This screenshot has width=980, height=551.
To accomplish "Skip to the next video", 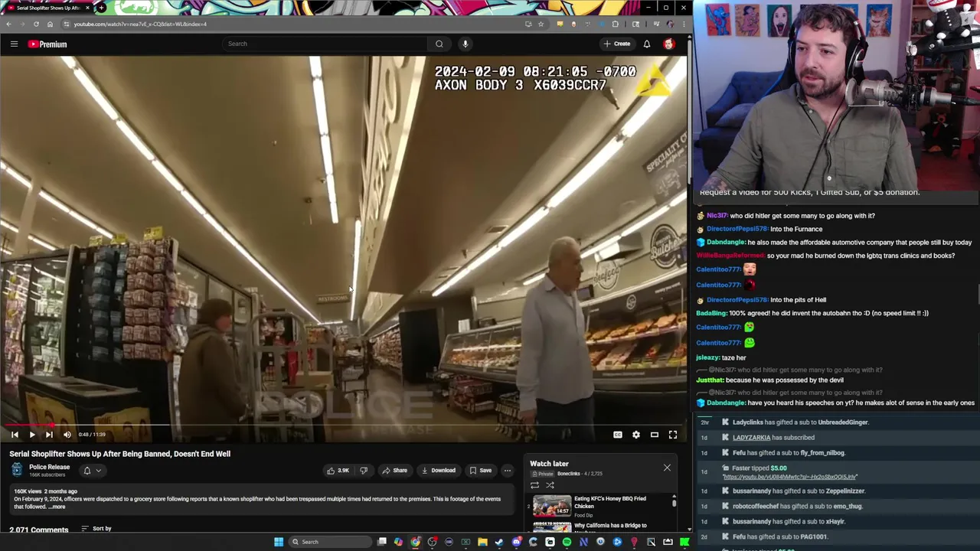I will [x=49, y=435].
